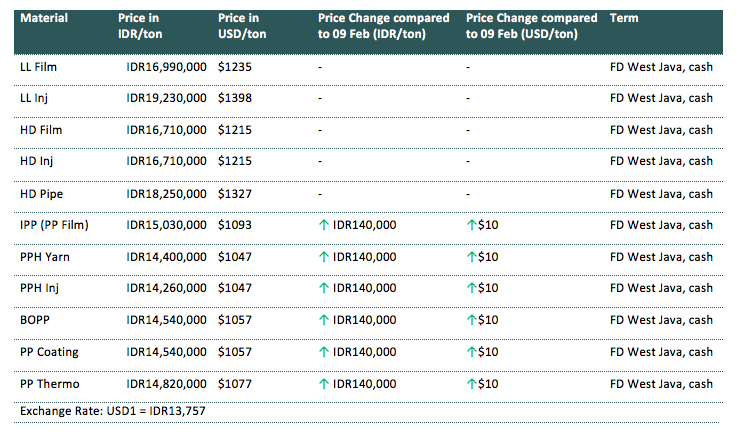Click the green up arrow beside $10 for PP Coating
Image resolution: width=740 pixels, height=432 pixels.
tap(472, 352)
